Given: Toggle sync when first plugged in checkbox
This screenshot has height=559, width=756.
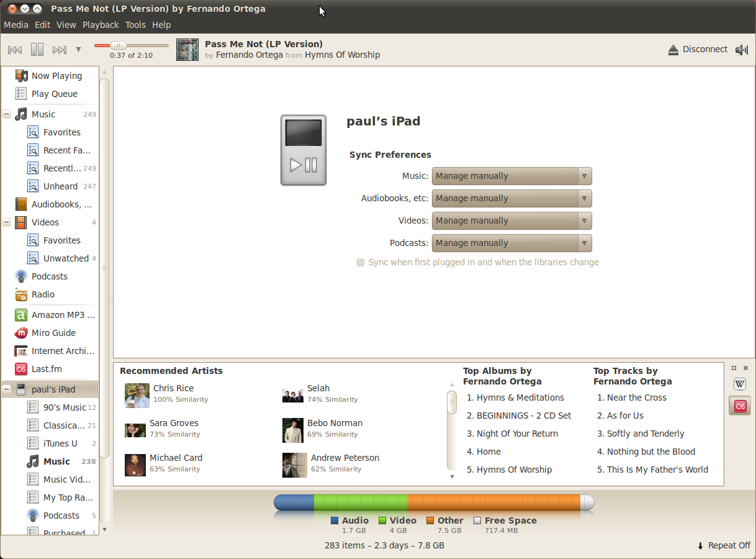Looking at the screenshot, I should (x=361, y=263).
